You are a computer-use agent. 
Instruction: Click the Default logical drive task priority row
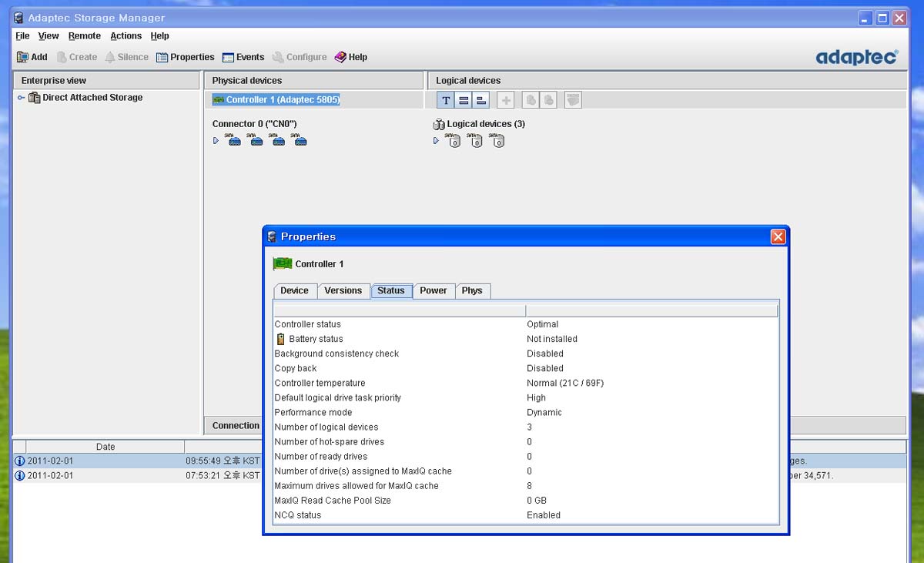coord(525,397)
